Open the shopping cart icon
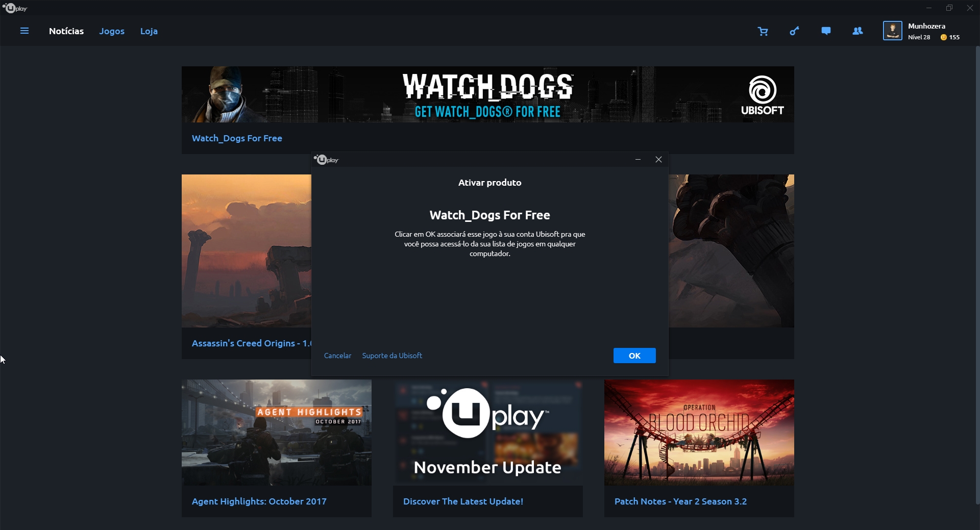The height and width of the screenshot is (530, 980). coord(763,31)
